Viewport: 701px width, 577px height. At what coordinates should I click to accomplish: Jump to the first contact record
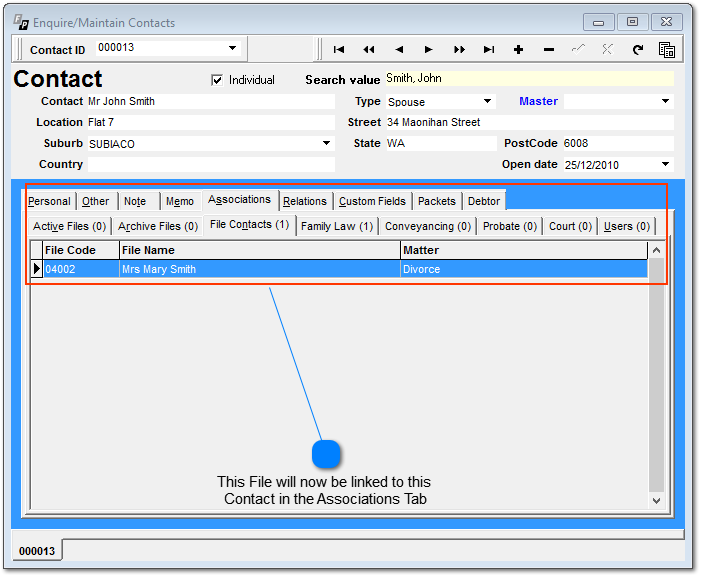[x=339, y=49]
